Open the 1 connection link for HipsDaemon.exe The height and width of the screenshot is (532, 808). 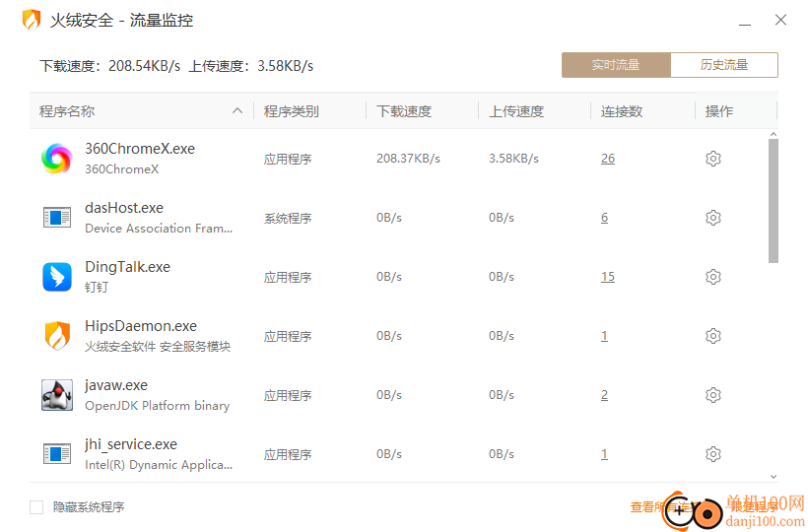pyautogui.click(x=604, y=336)
